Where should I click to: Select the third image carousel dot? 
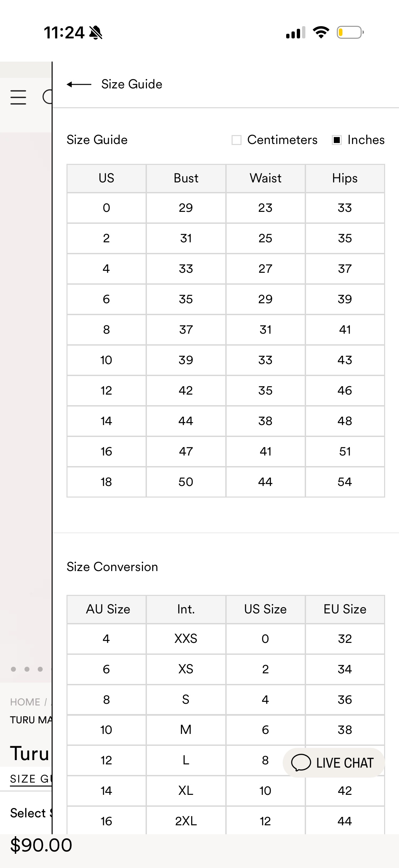[x=40, y=669]
